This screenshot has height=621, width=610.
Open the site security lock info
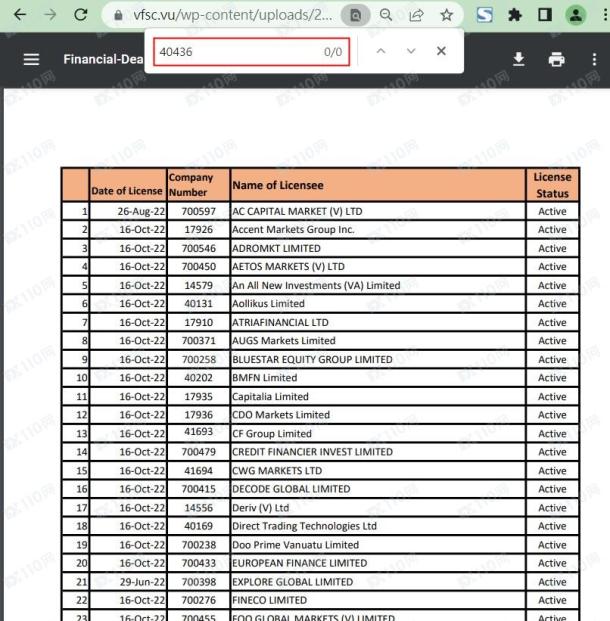118,15
